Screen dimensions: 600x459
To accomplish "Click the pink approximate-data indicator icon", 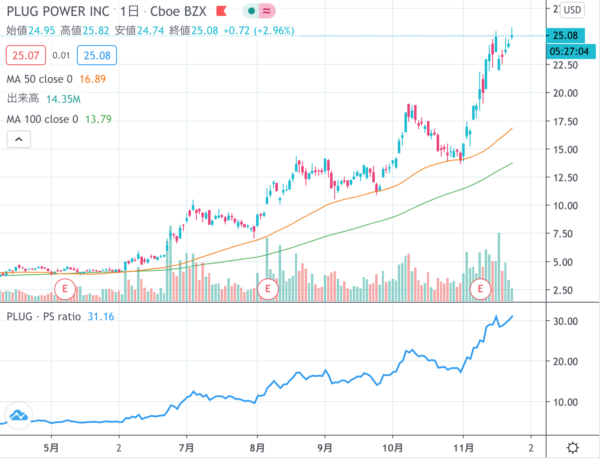I will pos(267,11).
